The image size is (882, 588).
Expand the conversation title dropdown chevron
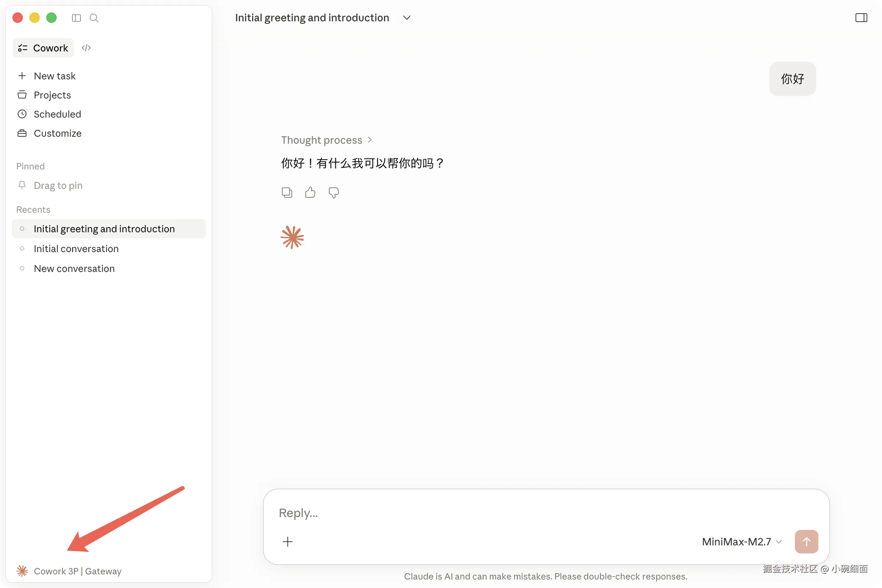(x=406, y=18)
